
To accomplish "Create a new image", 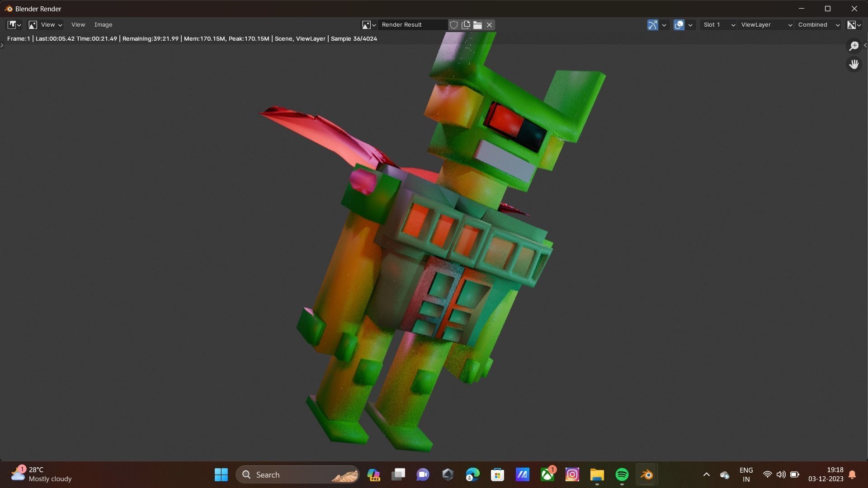I will pyautogui.click(x=466, y=25).
